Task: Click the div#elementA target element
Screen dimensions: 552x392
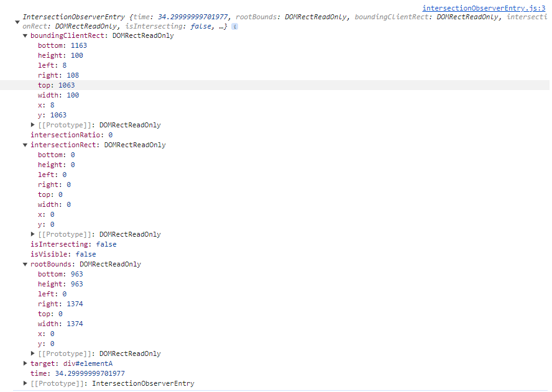Action: [x=88, y=363]
